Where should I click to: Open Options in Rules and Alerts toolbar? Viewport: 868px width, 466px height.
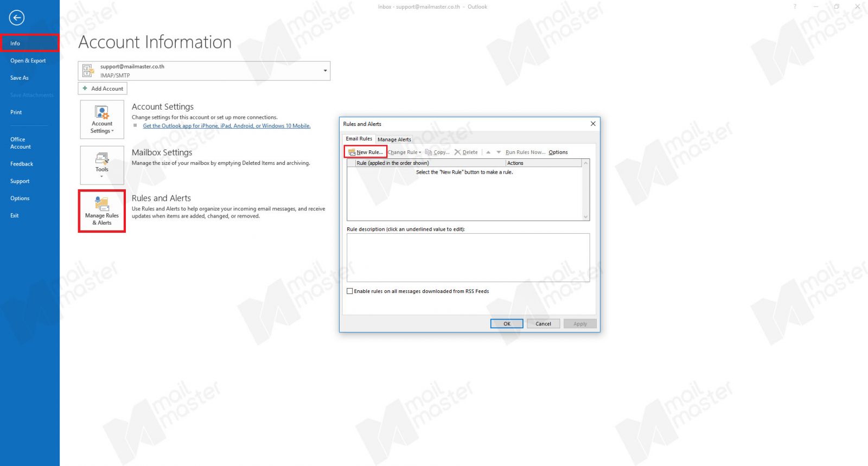coord(558,152)
